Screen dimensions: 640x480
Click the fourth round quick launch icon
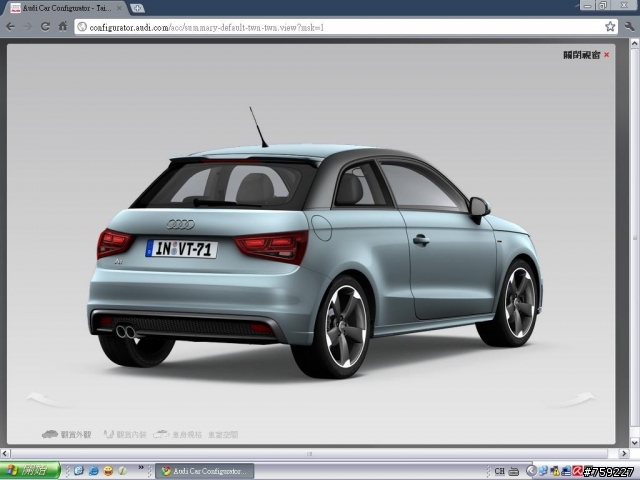pyautogui.click(x=122, y=471)
